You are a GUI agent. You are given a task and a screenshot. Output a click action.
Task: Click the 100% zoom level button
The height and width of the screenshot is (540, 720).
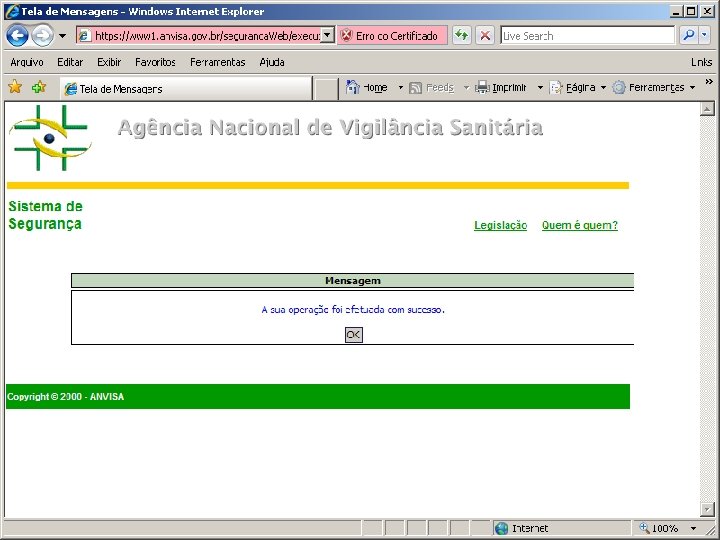[x=659, y=529]
